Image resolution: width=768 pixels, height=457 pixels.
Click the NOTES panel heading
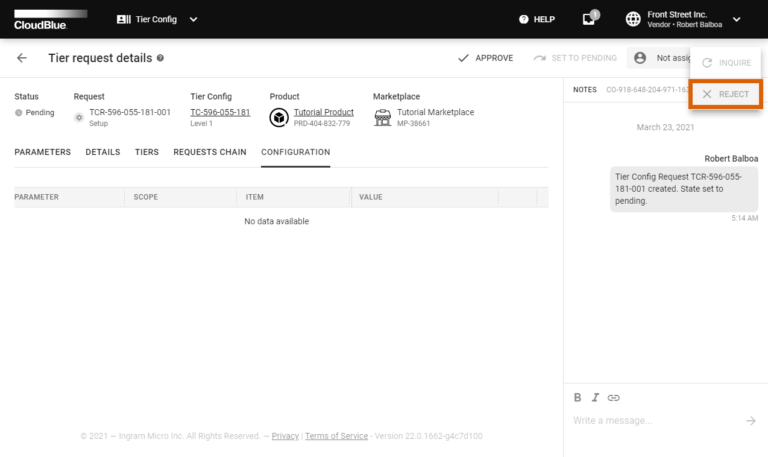(585, 90)
